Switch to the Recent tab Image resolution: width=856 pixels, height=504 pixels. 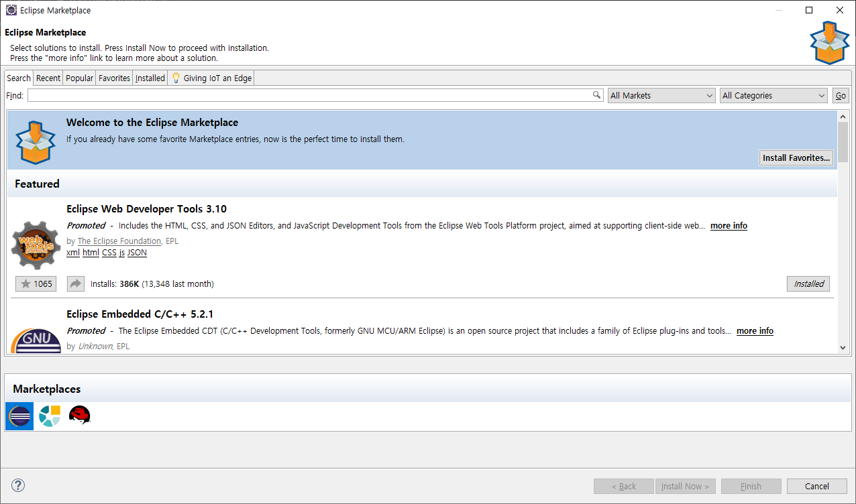48,78
